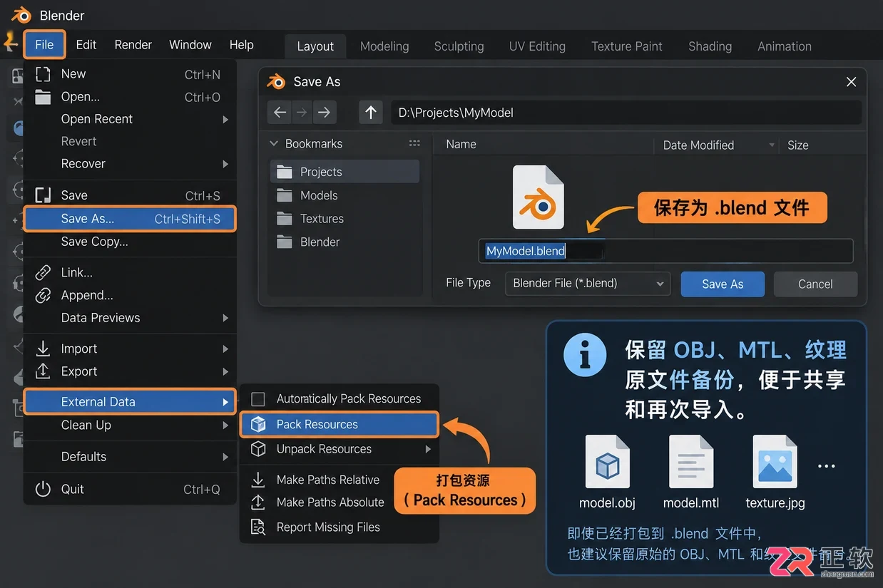Click the MyModel.blend filename field
Screen dimensions: 883x588
coord(665,251)
